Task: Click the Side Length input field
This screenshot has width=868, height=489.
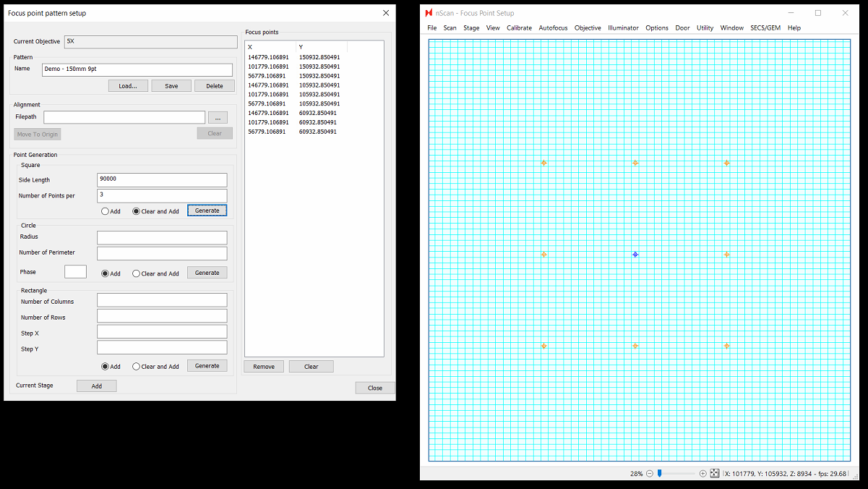Action: point(162,179)
